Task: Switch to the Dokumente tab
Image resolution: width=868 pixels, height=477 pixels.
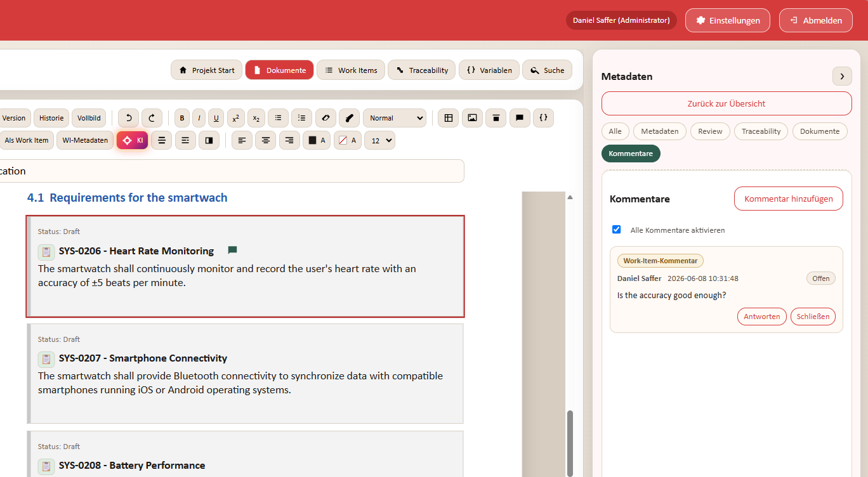Action: click(279, 70)
